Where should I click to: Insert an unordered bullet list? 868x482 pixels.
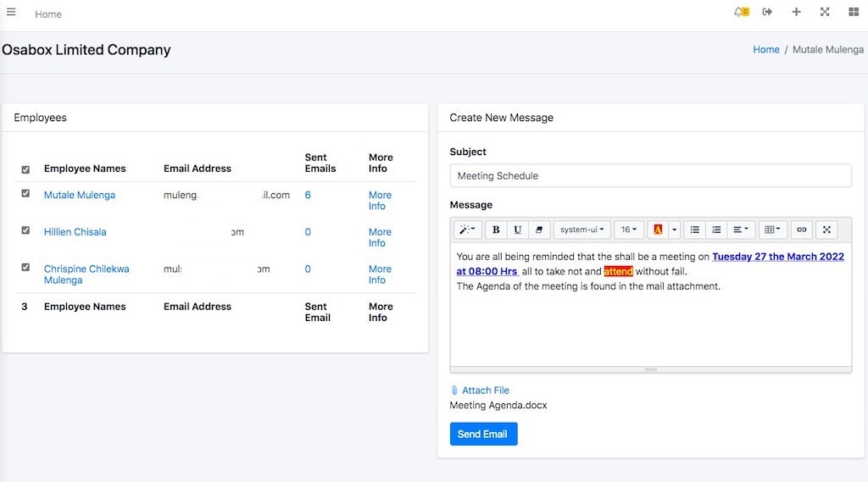(695, 230)
